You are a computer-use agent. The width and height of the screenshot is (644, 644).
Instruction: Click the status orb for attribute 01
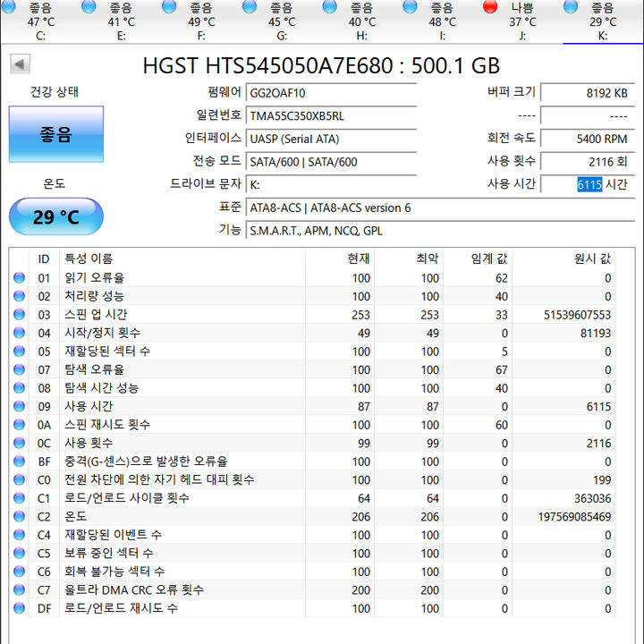pyautogui.click(x=20, y=277)
